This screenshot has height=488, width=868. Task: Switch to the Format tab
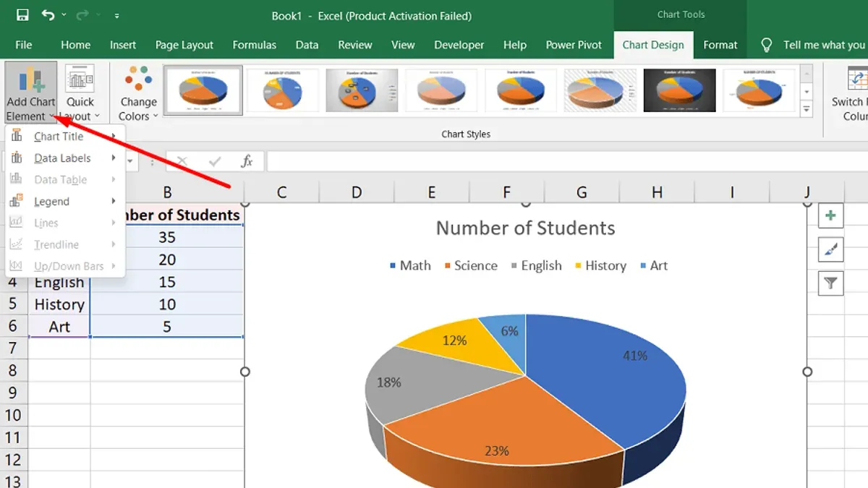(x=720, y=45)
